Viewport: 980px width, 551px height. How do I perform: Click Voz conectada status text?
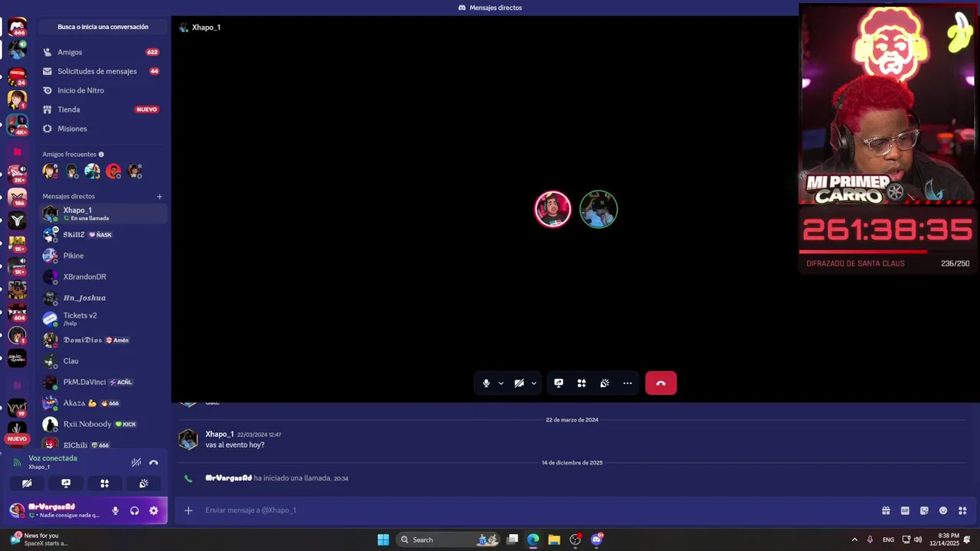coord(53,458)
